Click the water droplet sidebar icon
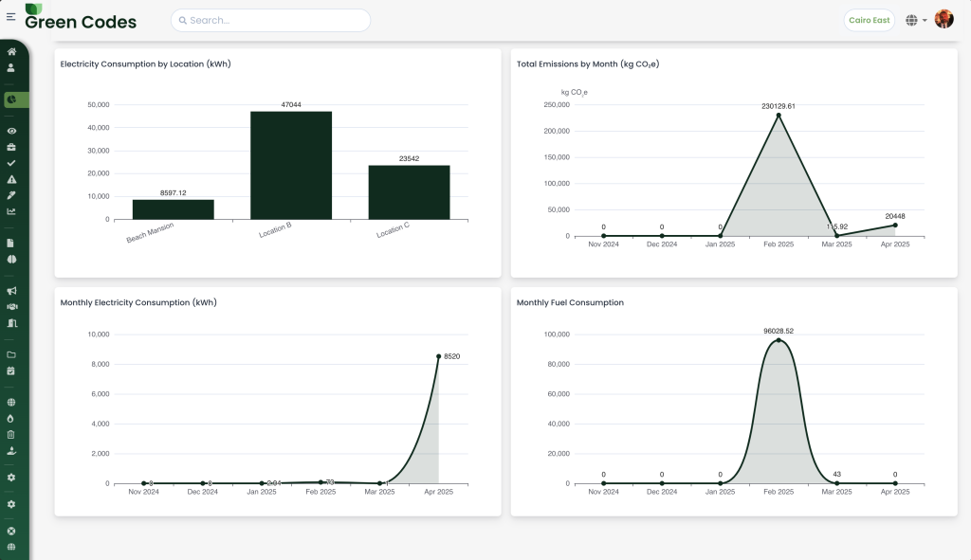The image size is (971, 560). coord(11,418)
